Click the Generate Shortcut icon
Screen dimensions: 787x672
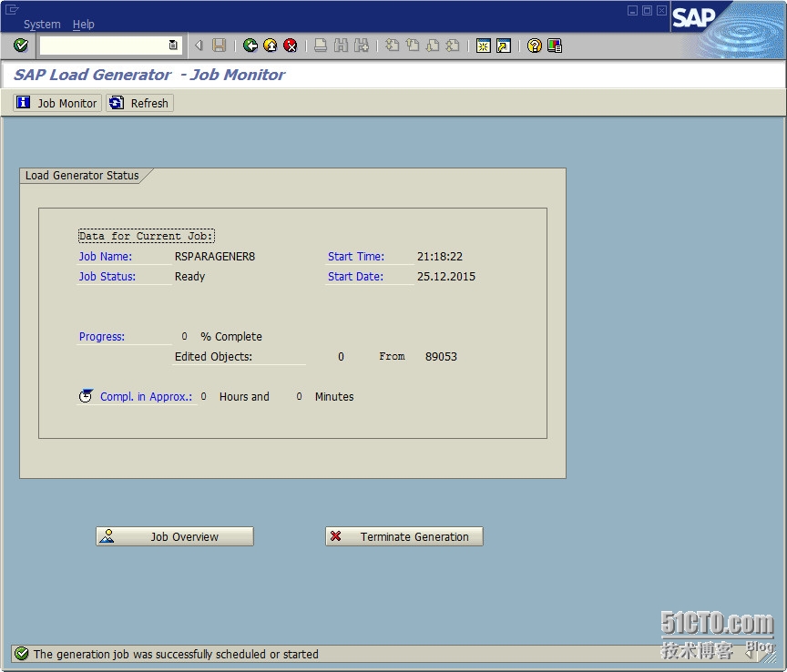pos(504,46)
